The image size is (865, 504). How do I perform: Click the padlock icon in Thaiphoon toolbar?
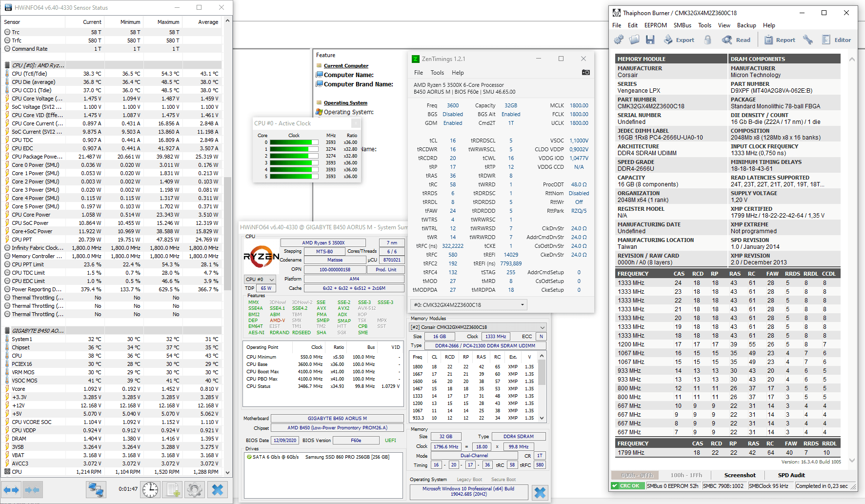(707, 40)
